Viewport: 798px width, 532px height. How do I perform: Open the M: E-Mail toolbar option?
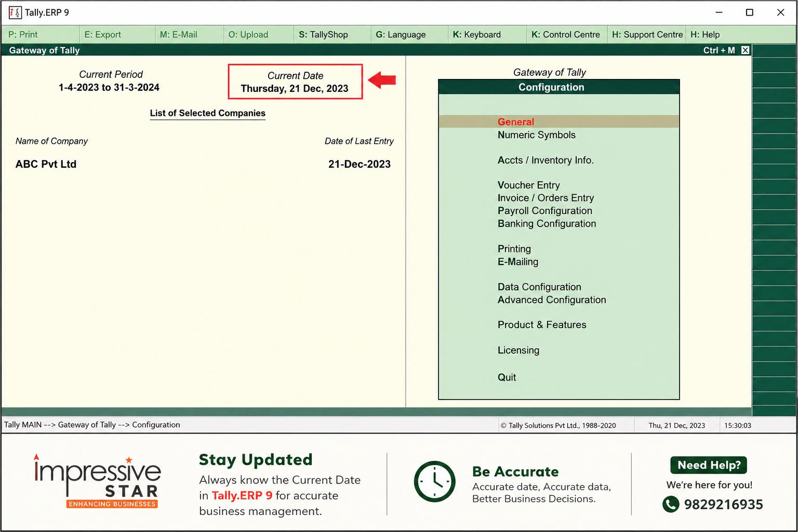(178, 35)
